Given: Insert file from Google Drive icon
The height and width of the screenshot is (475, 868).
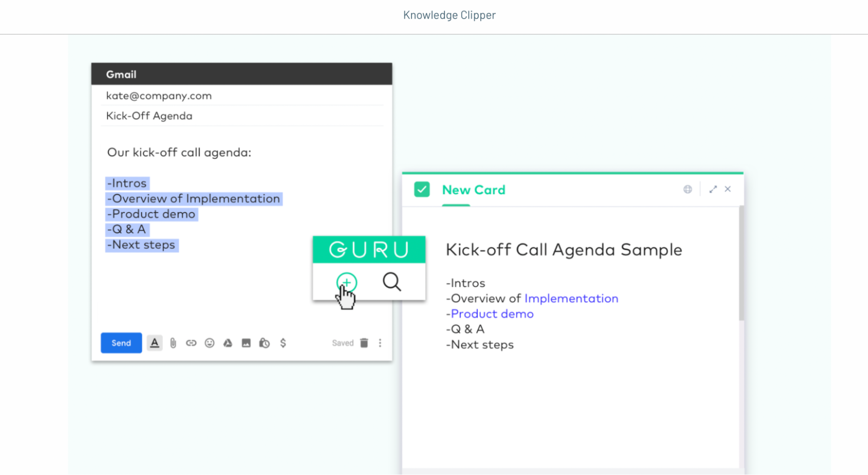Looking at the screenshot, I should [x=228, y=343].
